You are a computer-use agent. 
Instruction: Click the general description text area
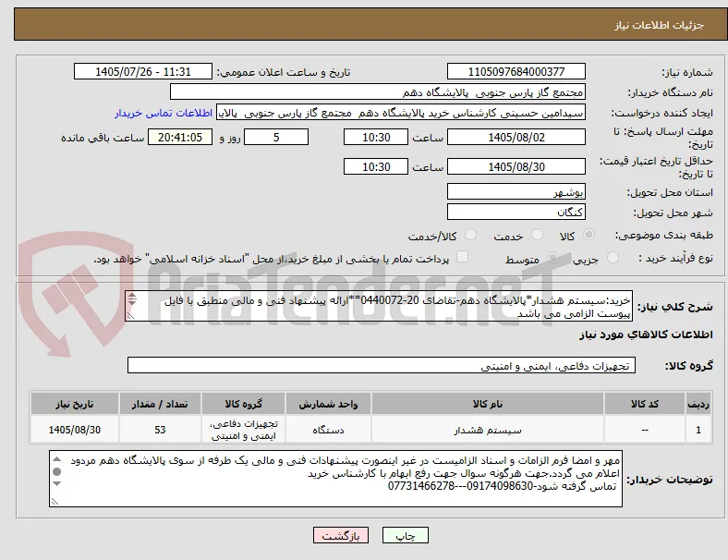(x=379, y=307)
